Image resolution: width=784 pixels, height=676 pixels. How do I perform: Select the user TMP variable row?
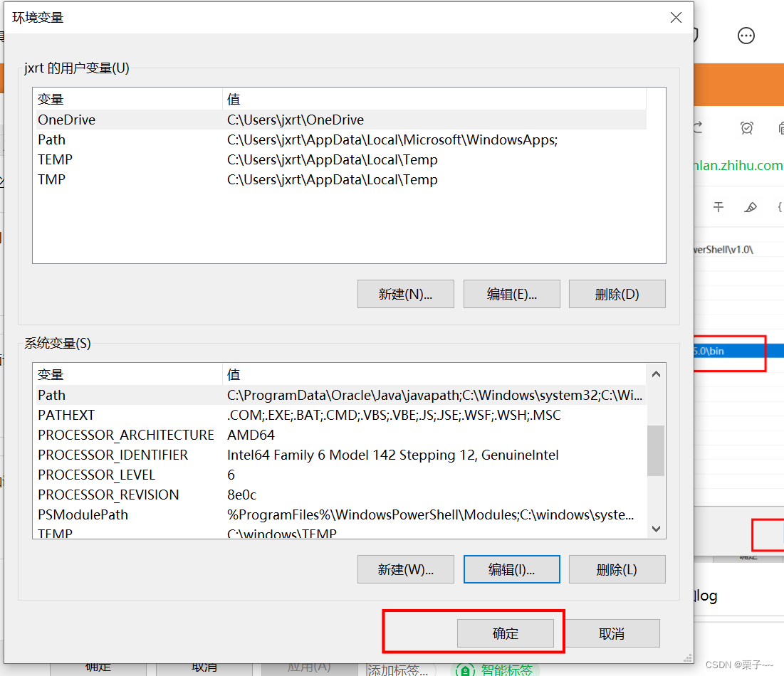pyautogui.click(x=340, y=180)
